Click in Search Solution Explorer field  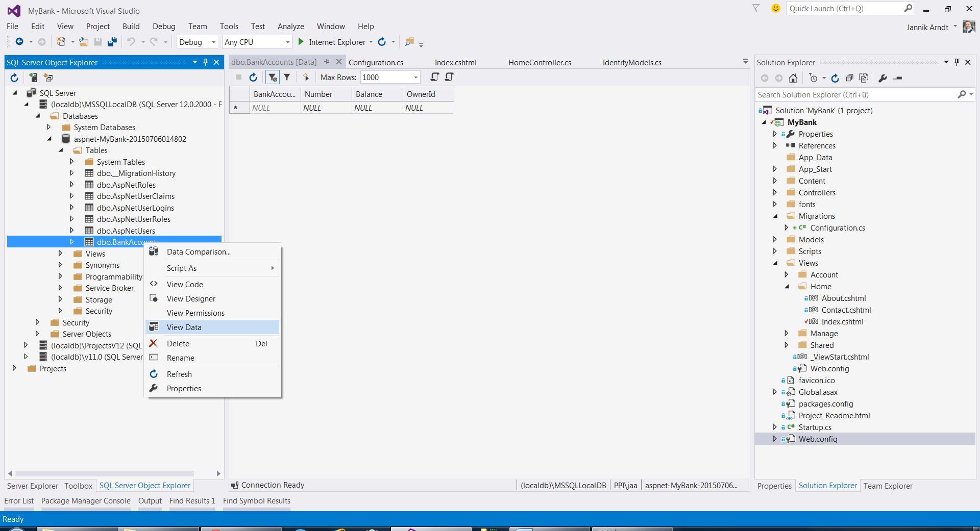point(856,94)
